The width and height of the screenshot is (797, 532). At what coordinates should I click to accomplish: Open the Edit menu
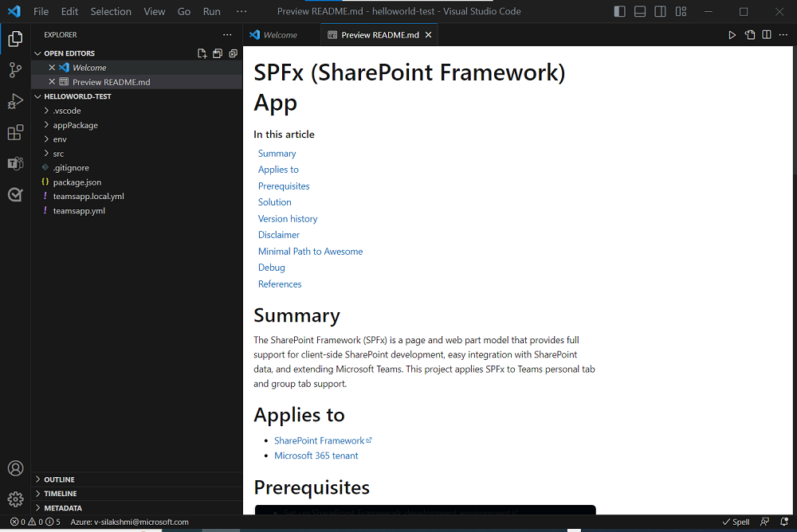click(69, 11)
